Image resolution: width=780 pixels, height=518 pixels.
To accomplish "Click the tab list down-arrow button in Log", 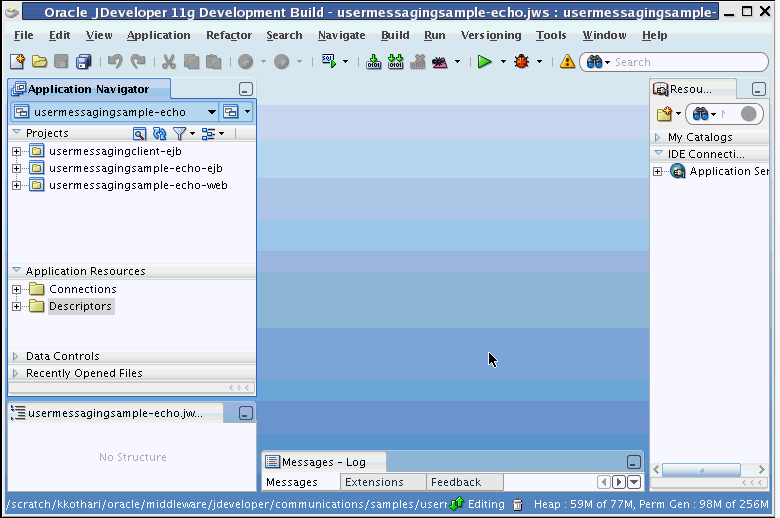I will (634, 482).
